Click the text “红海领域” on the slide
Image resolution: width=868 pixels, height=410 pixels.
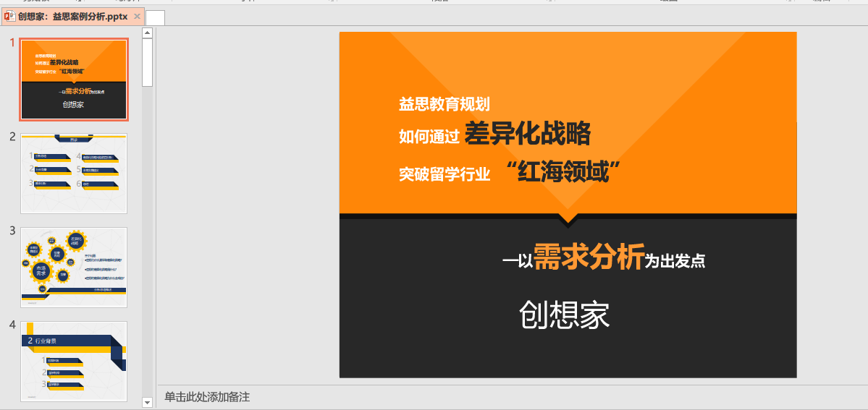tap(562, 172)
